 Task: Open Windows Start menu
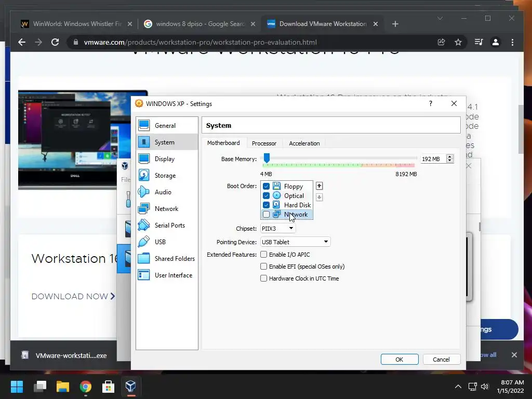[17, 386]
